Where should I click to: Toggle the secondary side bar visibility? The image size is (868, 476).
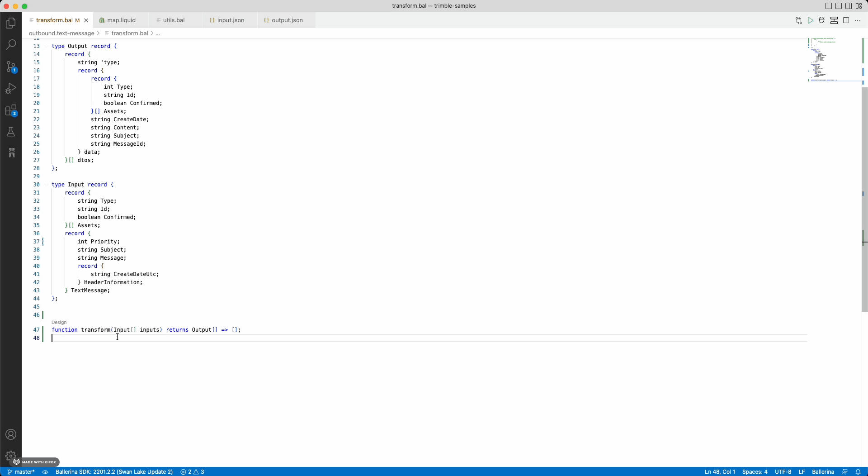[x=849, y=6]
